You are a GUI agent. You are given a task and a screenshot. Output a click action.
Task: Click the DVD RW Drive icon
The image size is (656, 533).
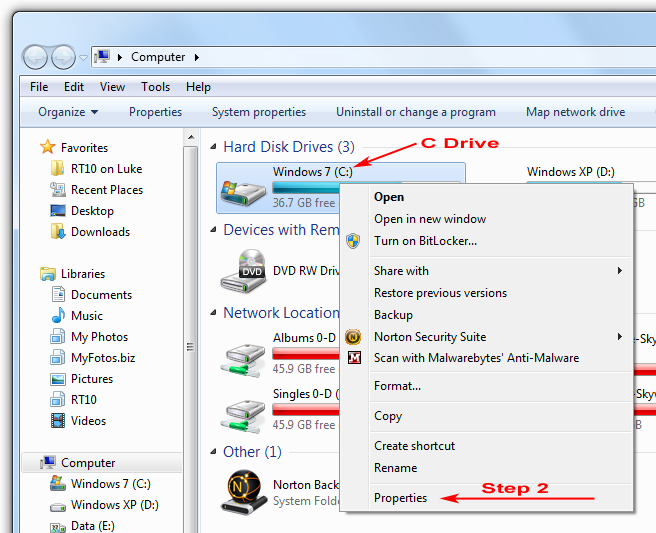(x=243, y=271)
